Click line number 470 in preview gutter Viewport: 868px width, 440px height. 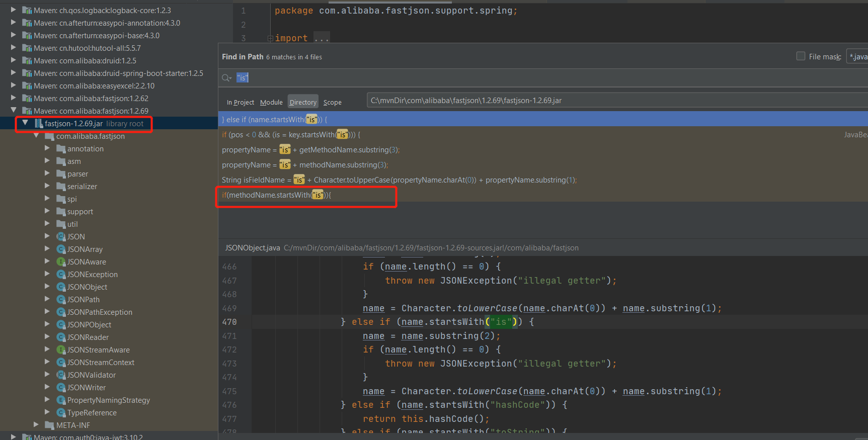click(x=229, y=322)
